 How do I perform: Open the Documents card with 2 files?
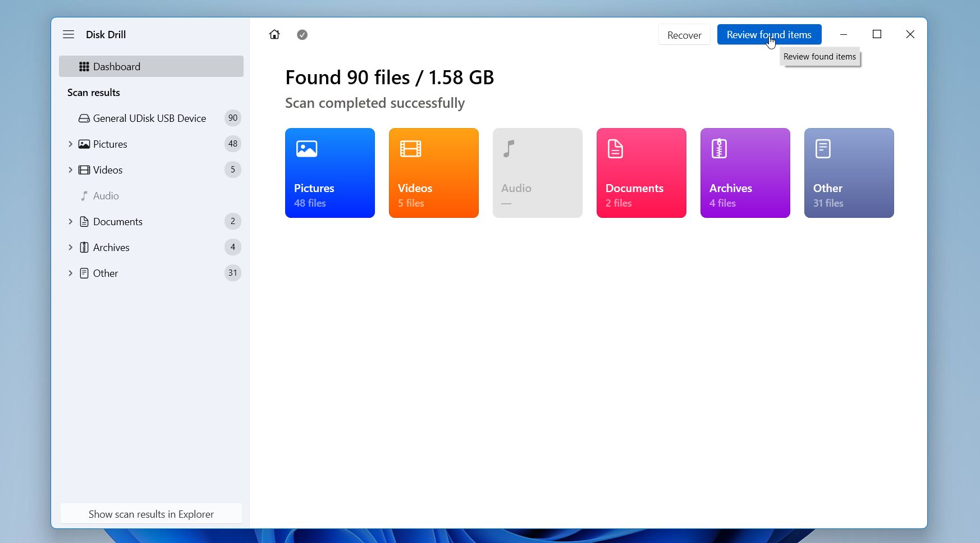click(641, 173)
